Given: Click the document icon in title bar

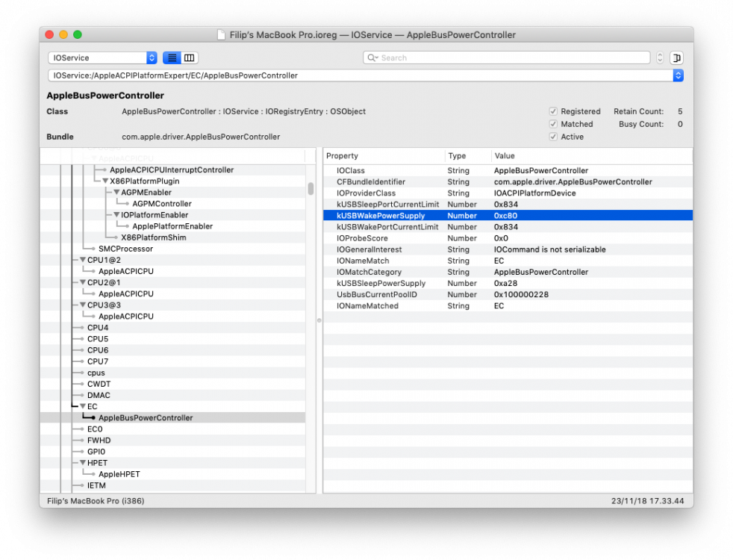Looking at the screenshot, I should [x=222, y=35].
